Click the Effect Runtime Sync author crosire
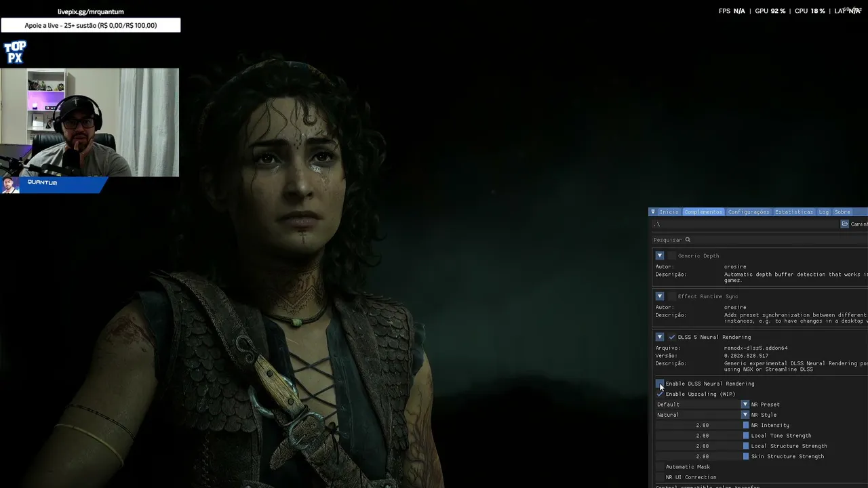868x488 pixels. pyautogui.click(x=735, y=308)
